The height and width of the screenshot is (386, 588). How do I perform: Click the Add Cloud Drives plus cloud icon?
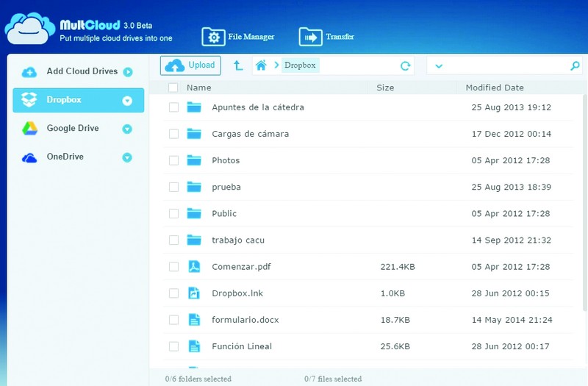coord(29,72)
